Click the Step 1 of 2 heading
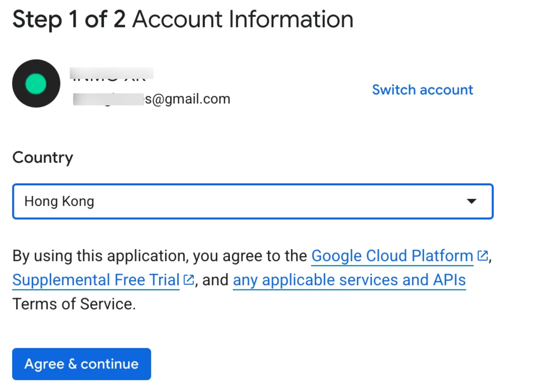The height and width of the screenshot is (392, 543). (69, 19)
